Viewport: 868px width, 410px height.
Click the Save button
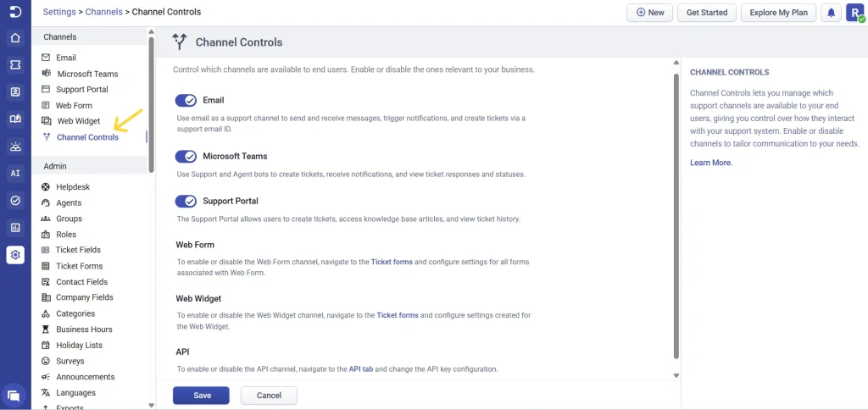[201, 396]
